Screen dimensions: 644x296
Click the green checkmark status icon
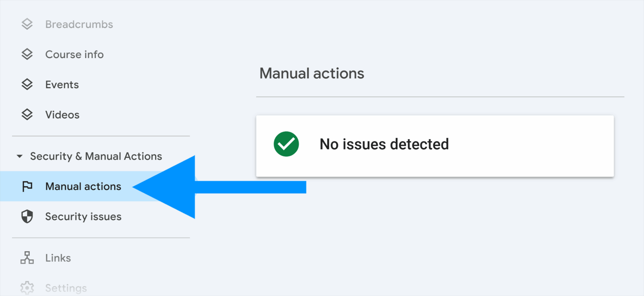coord(286,144)
